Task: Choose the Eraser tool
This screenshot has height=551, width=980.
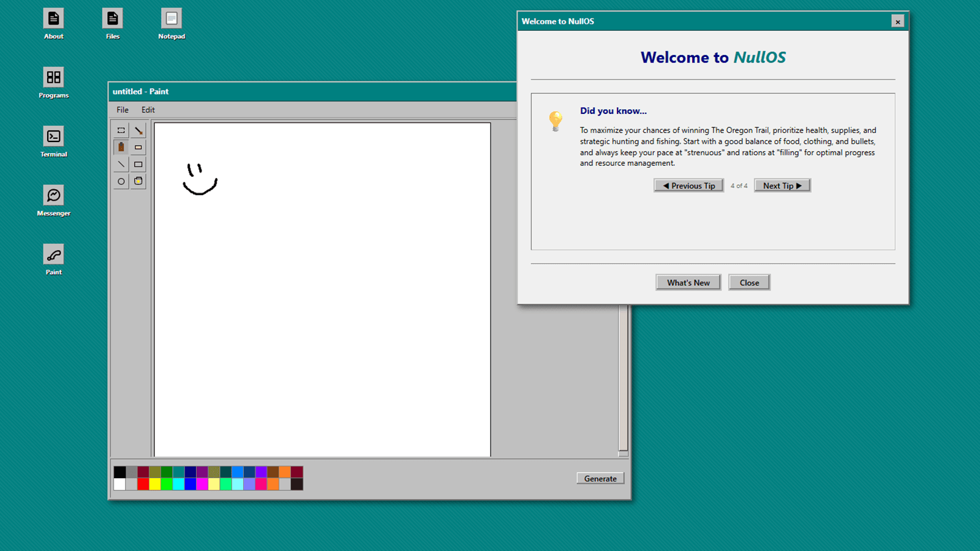Action: point(138,148)
